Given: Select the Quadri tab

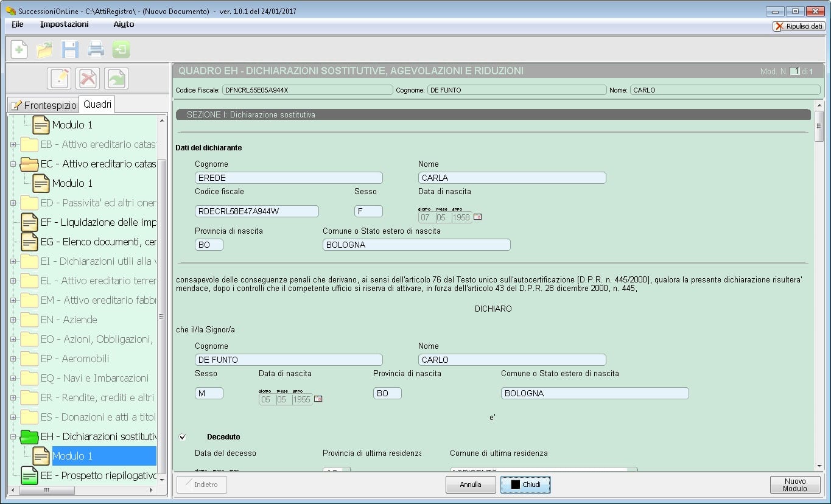Looking at the screenshot, I should [x=97, y=105].
